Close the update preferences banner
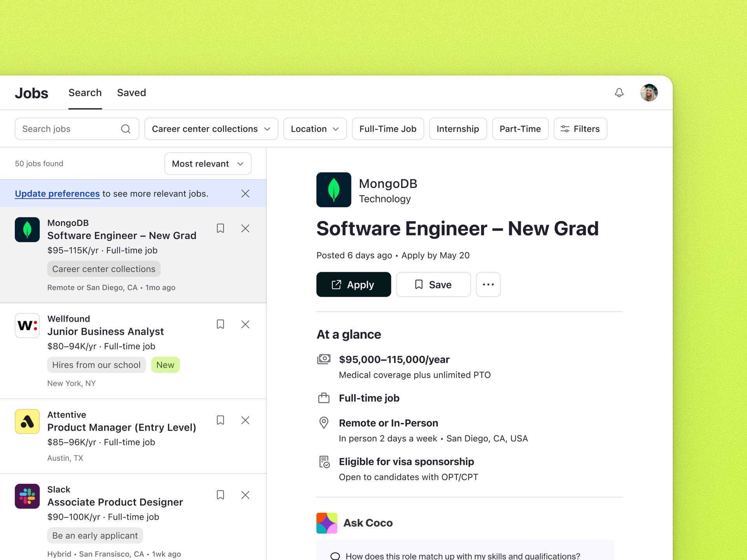The image size is (747, 560). [245, 193]
